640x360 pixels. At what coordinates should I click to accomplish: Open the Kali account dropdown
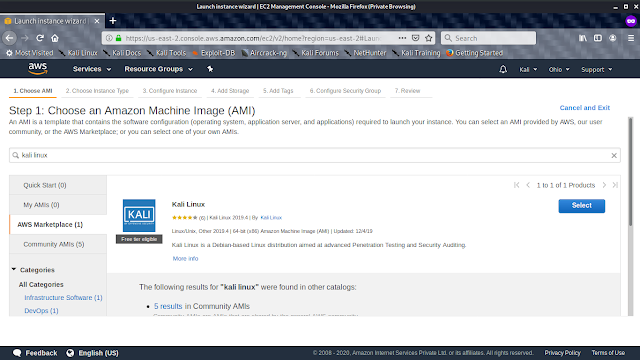[528, 69]
